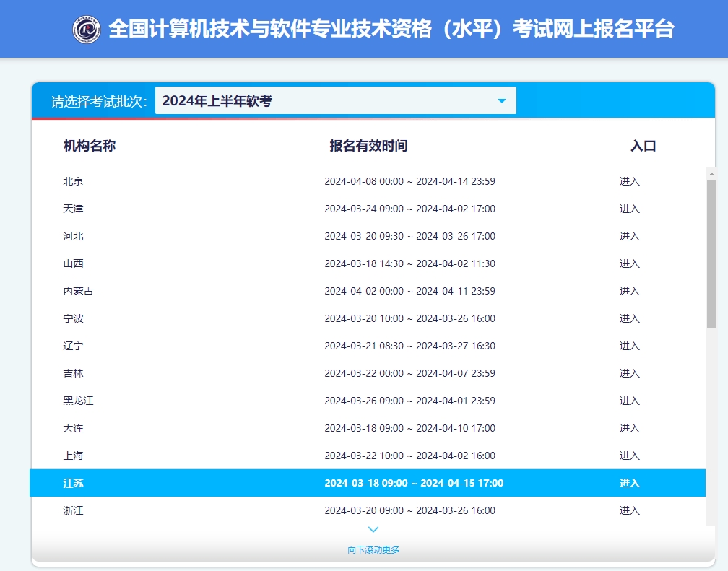
Task: Click 进入 for 宁波
Action: [630, 318]
